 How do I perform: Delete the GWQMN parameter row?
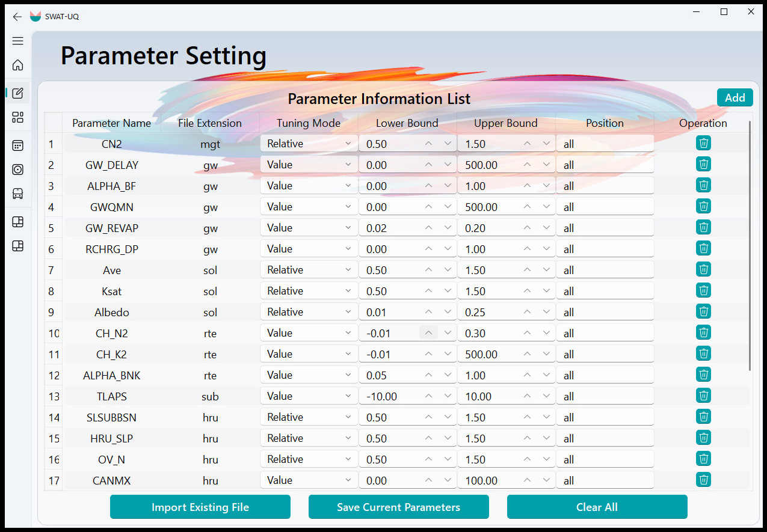coord(703,206)
